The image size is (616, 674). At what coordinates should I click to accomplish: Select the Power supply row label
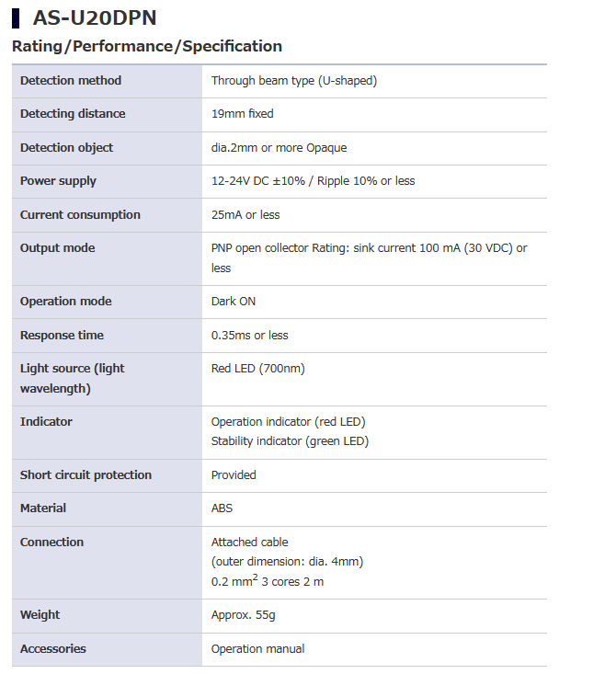point(58,181)
